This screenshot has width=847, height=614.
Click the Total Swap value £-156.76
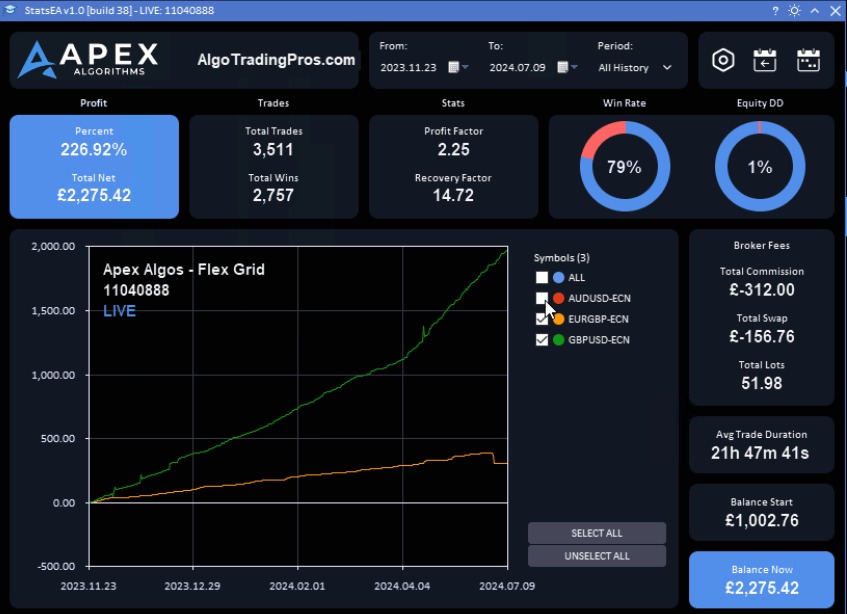(762, 336)
